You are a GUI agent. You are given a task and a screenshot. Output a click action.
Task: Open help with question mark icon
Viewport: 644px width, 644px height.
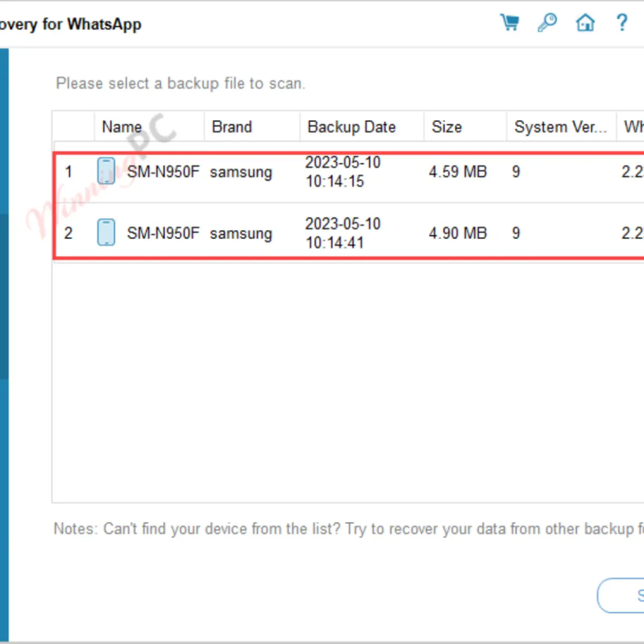tap(621, 23)
